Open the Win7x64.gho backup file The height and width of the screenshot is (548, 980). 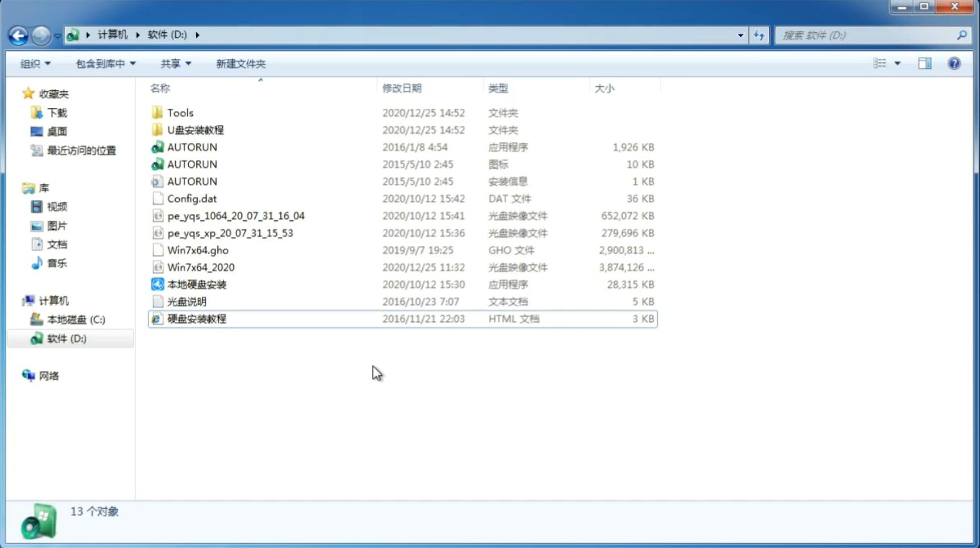(x=198, y=250)
